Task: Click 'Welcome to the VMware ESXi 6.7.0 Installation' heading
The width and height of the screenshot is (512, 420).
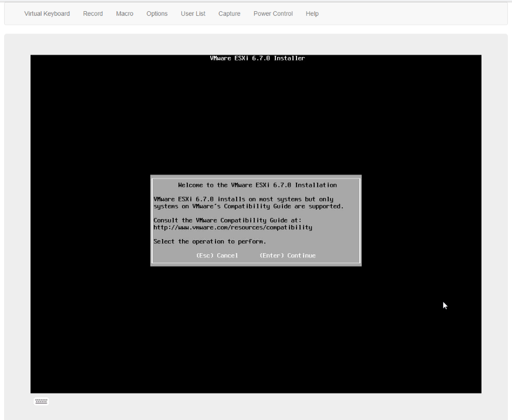Action: [257, 185]
